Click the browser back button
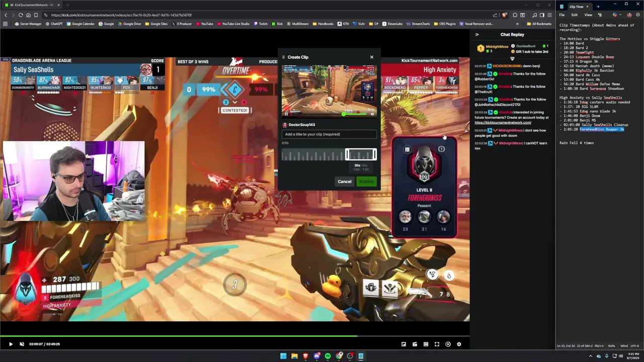 (x=6, y=15)
